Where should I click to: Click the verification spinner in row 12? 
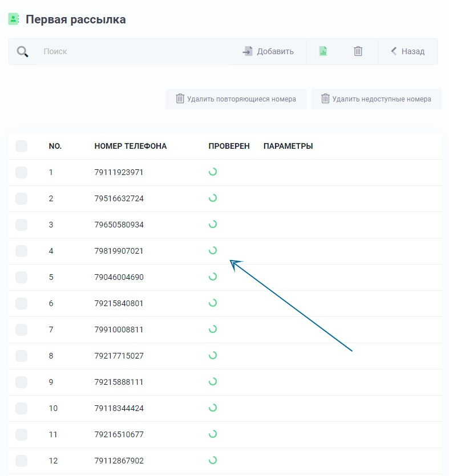213,460
